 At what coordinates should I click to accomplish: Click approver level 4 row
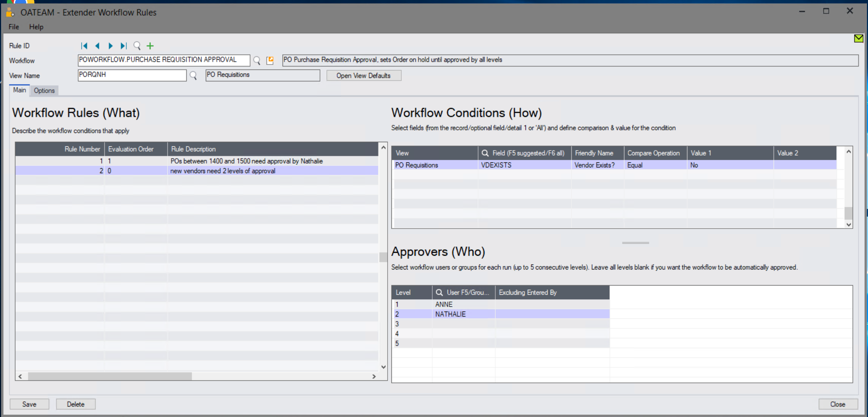click(x=501, y=334)
